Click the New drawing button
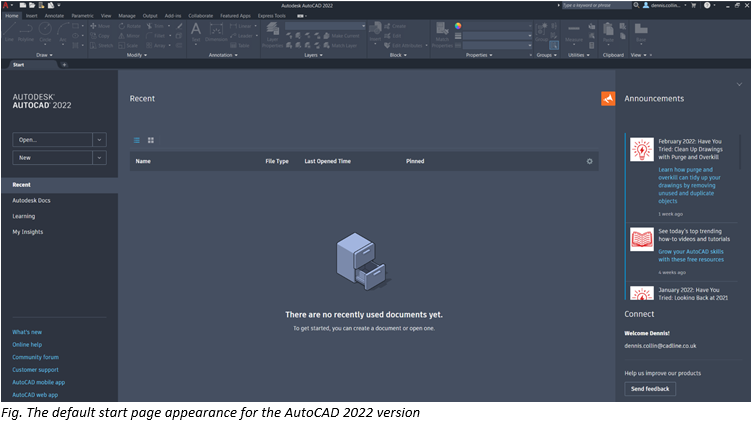 click(52, 158)
